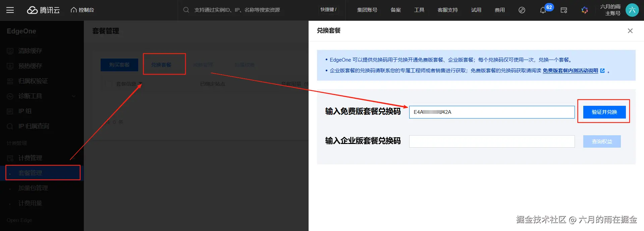Image resolution: width=644 pixels, height=231 pixels.
Task: Open the user avatar 六
Action: coord(632,10)
